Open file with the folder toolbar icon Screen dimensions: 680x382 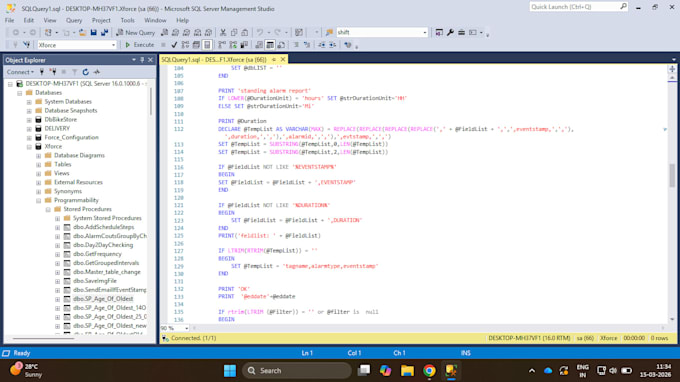(x=82, y=33)
